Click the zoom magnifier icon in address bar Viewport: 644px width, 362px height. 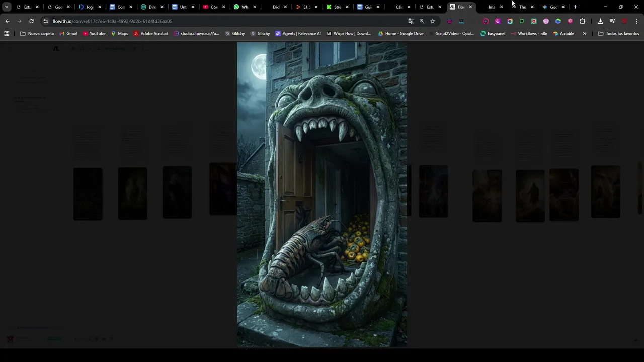pyautogui.click(x=422, y=21)
